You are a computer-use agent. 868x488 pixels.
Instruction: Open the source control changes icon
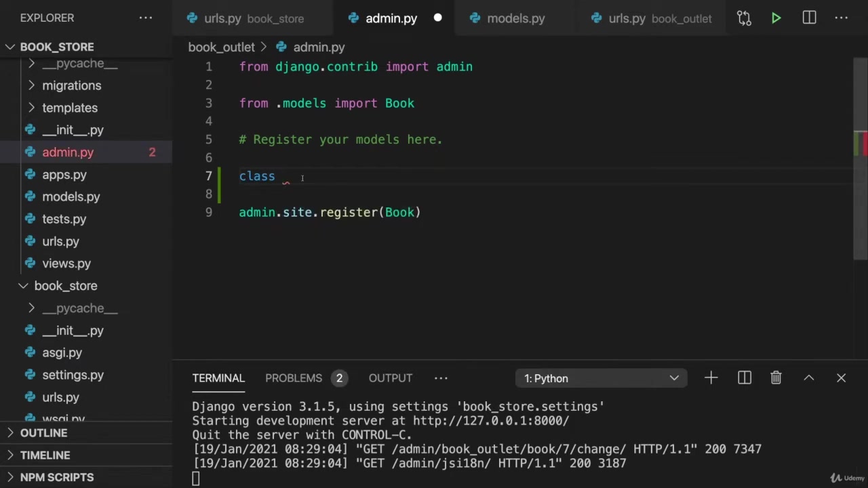click(744, 18)
